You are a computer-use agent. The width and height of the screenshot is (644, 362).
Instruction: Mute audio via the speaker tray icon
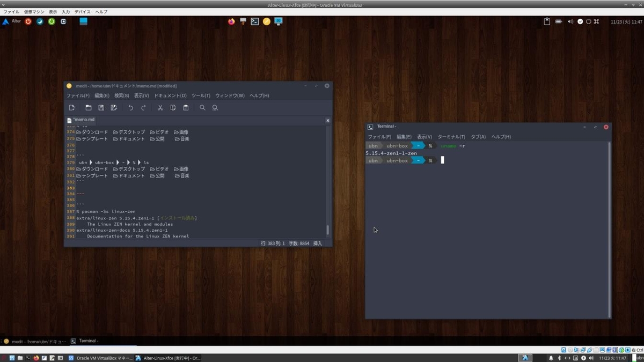click(x=570, y=22)
